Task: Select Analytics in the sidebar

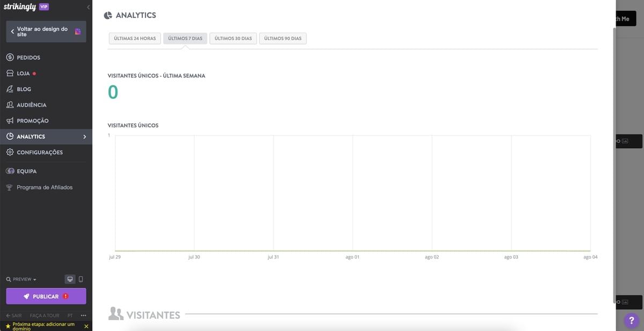Action: pyautogui.click(x=46, y=136)
